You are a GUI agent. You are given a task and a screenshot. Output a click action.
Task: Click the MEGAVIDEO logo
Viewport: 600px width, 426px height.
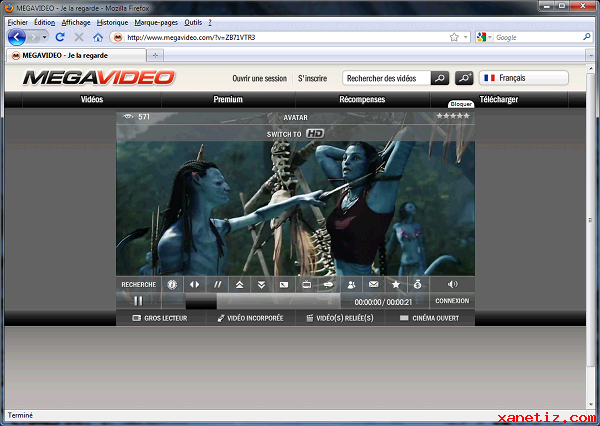[x=99, y=78]
